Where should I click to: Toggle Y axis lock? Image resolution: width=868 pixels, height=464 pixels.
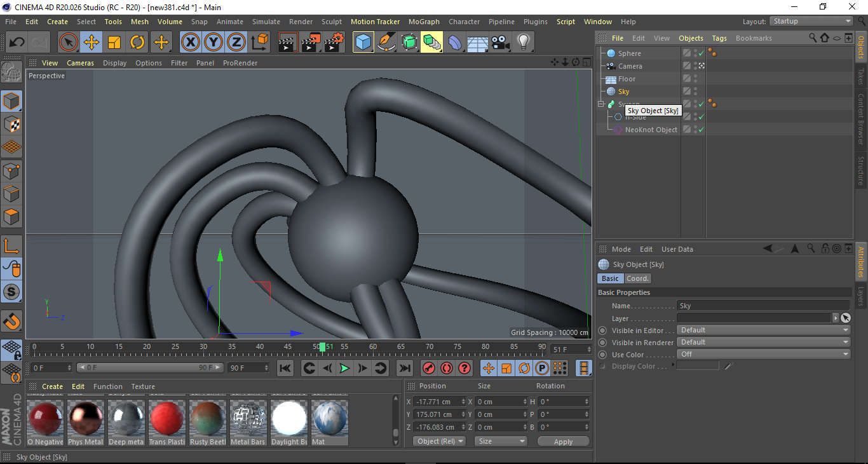tap(214, 43)
